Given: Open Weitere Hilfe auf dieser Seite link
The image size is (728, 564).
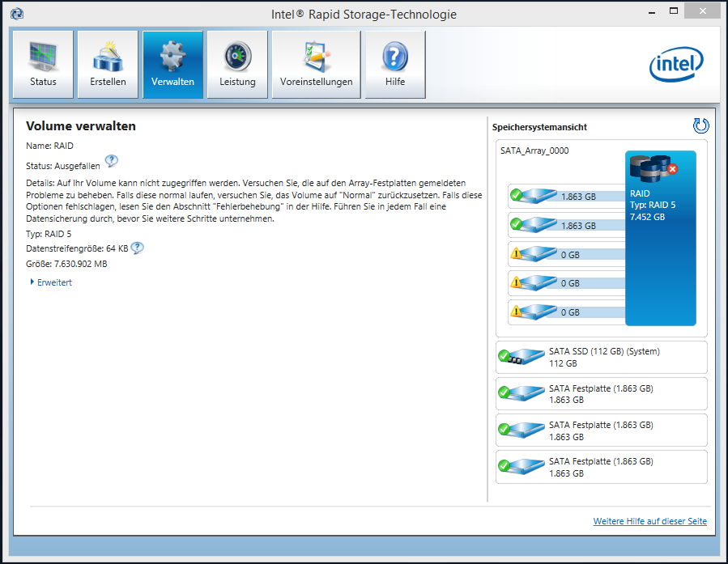Looking at the screenshot, I should click(649, 521).
